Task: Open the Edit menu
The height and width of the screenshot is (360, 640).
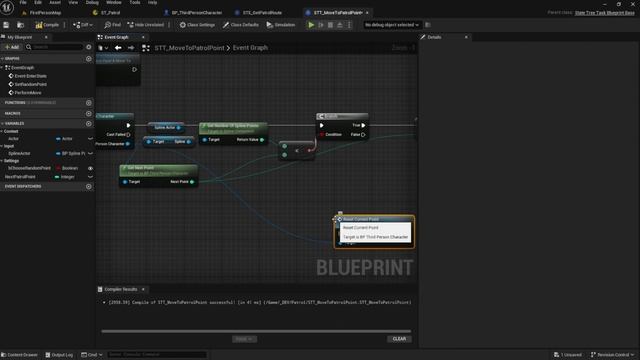Action: (x=38, y=2)
